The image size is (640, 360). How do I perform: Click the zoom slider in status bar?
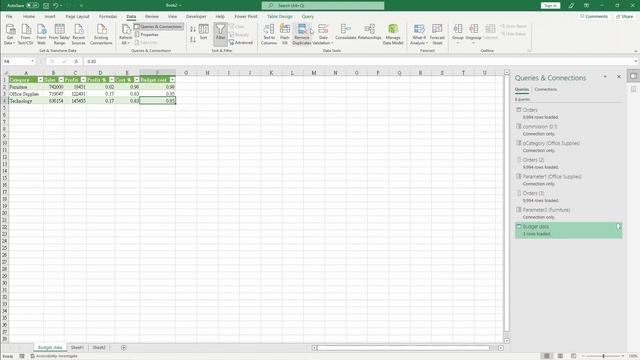pos(603,356)
